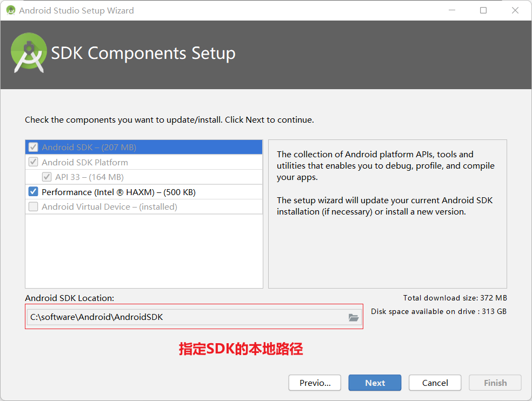The height and width of the screenshot is (401, 532).
Task: Enable the Android Virtual Device checkbox
Action: click(x=34, y=206)
